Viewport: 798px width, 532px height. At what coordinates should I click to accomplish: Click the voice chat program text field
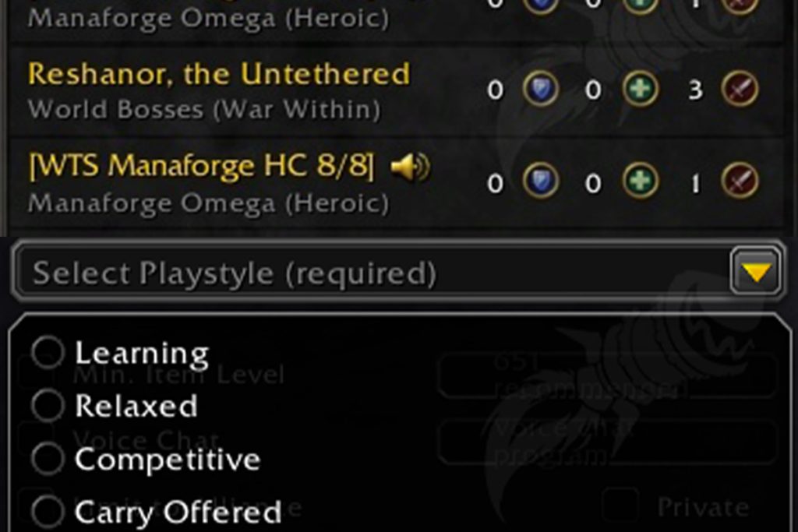[606, 442]
